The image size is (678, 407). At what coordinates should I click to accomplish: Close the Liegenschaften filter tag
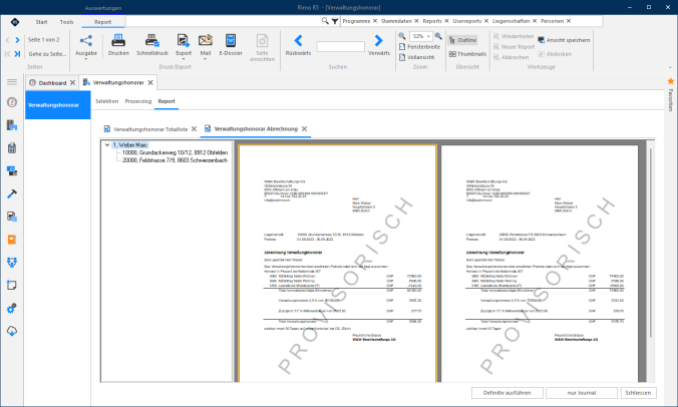(x=534, y=21)
